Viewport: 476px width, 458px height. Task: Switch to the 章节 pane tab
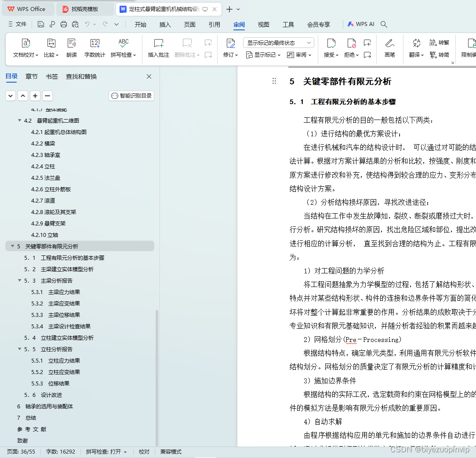(x=31, y=76)
